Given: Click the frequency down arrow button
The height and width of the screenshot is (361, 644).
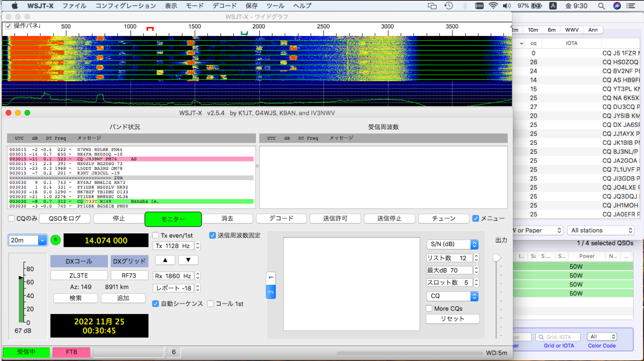Looking at the screenshot, I should (x=188, y=260).
